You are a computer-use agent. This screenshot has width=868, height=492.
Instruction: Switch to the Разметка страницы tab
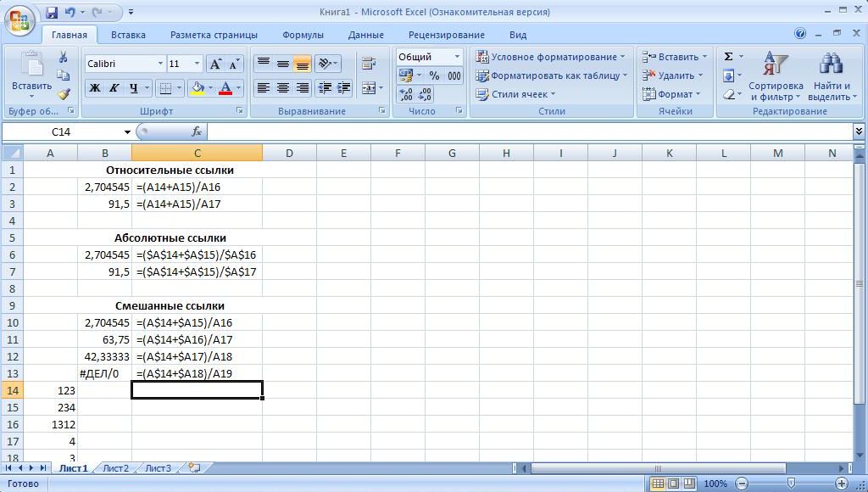214,35
